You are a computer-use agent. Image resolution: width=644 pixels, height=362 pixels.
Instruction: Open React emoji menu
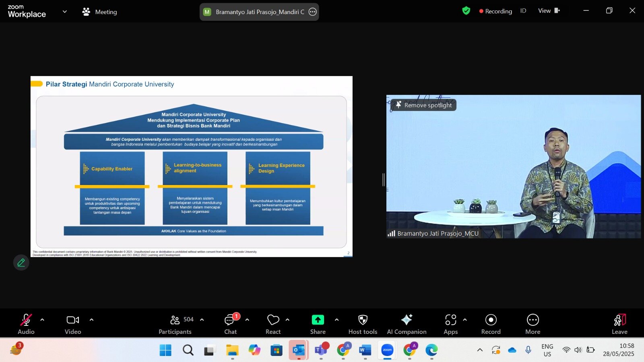click(273, 324)
